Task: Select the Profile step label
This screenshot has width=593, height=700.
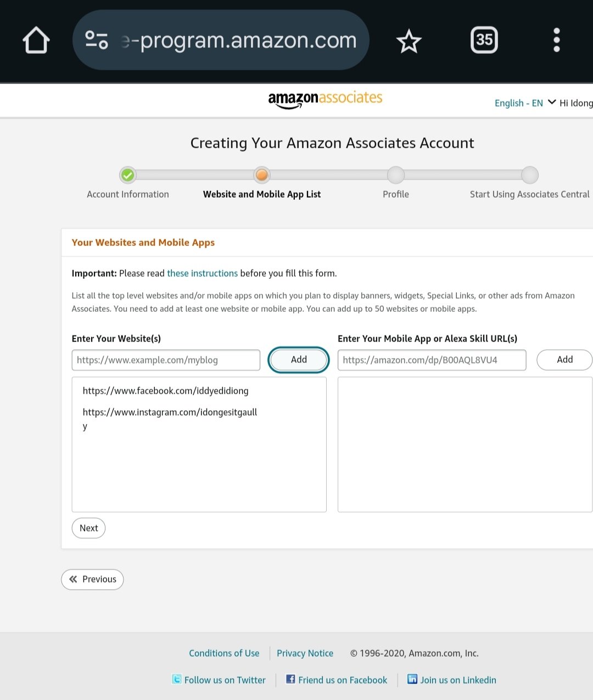Action: coord(396,194)
